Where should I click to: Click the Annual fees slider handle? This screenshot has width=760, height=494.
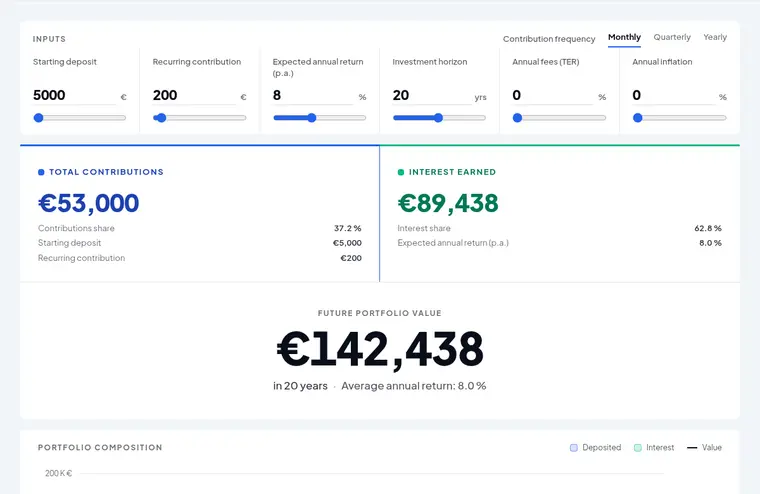click(517, 118)
